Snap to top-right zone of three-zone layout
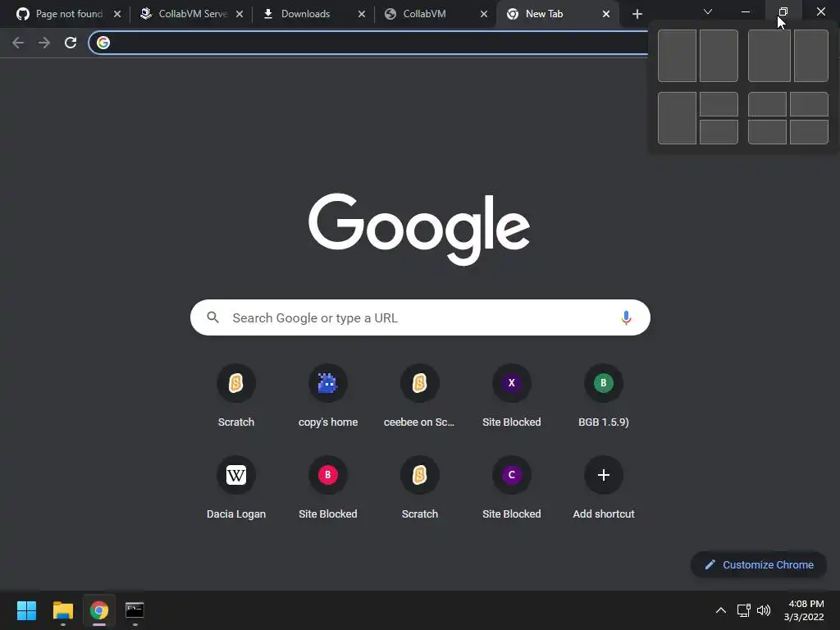Screen dimensions: 840x630 tap(719, 104)
